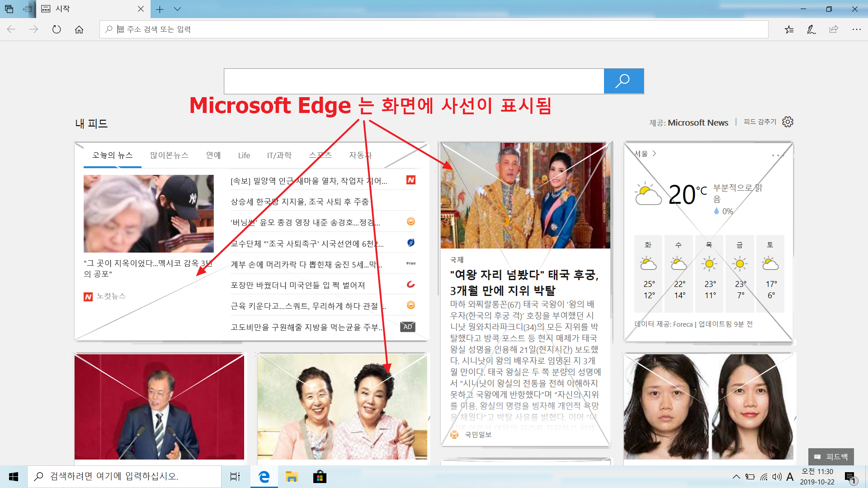Open 교수단체 시국선언 headline
Image resolution: width=868 pixels, height=488 pixels.
(307, 244)
